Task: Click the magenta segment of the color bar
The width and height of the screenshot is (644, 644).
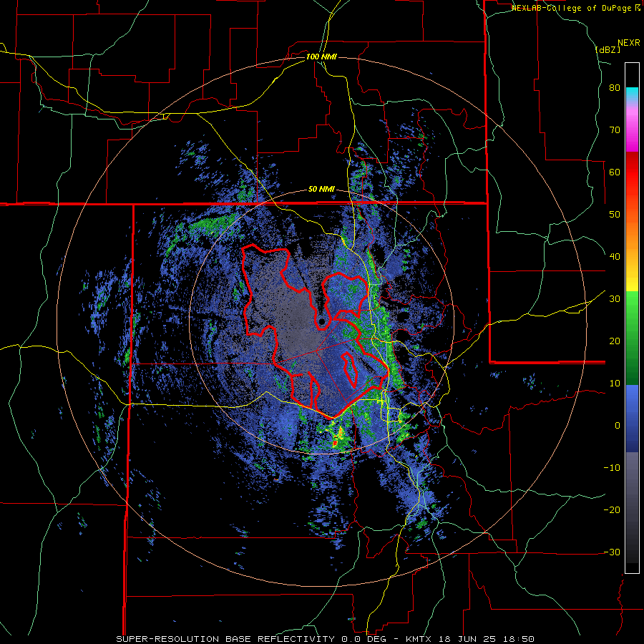Action: tap(632, 135)
